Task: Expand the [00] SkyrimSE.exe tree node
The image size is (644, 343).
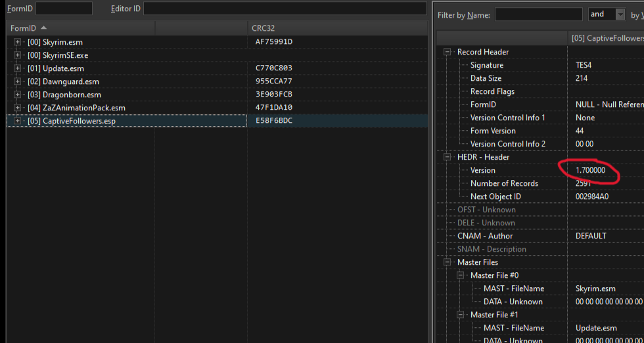Action: (17, 55)
